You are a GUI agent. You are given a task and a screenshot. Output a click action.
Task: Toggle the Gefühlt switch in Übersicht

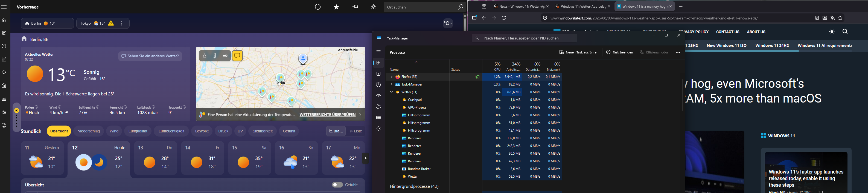pos(337,185)
